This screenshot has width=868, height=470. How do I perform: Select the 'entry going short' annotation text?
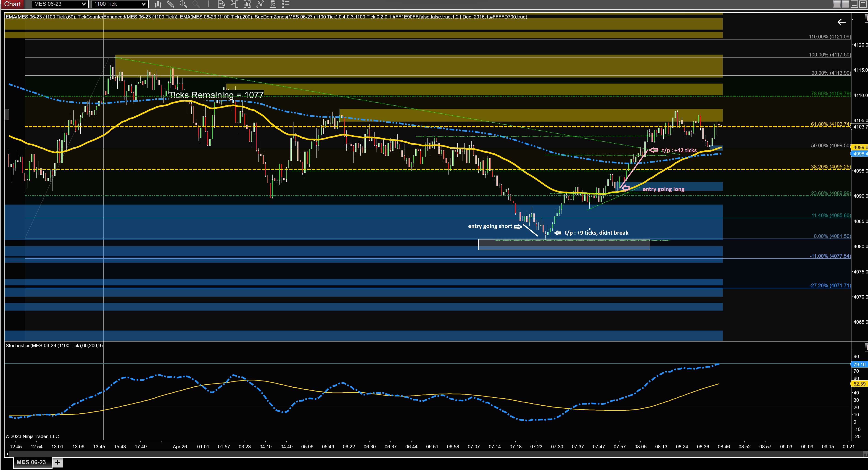[x=490, y=226]
